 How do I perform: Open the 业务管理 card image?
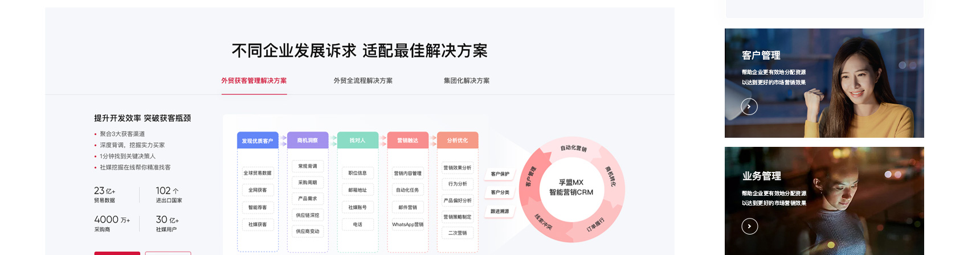pyautogui.click(x=824, y=201)
